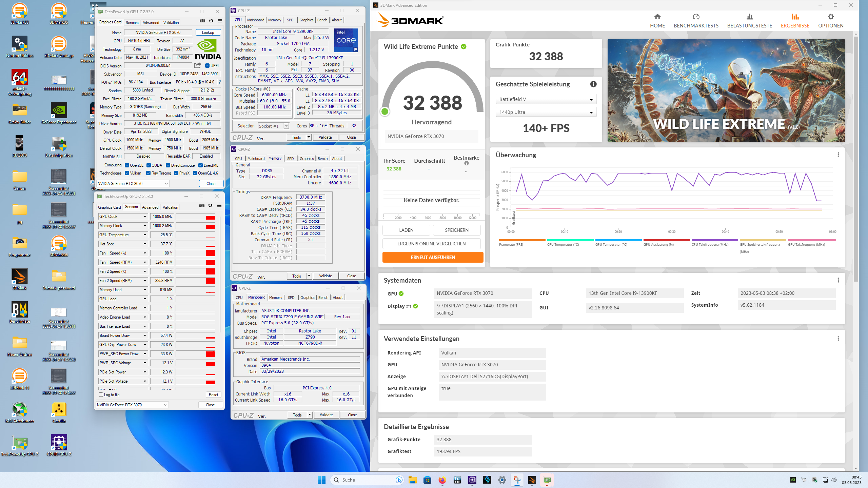868x488 pixels.
Task: Click refresh icon in upper GPU-Z window
Action: (x=211, y=21)
